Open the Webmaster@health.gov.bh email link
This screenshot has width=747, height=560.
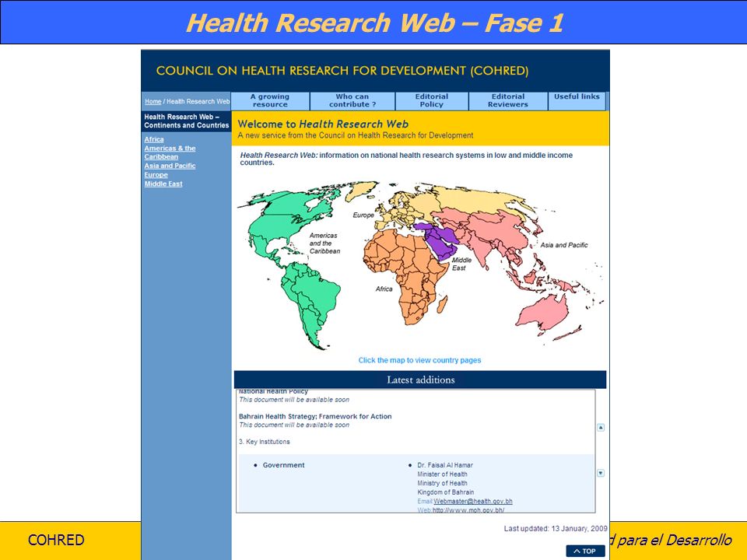click(473, 502)
